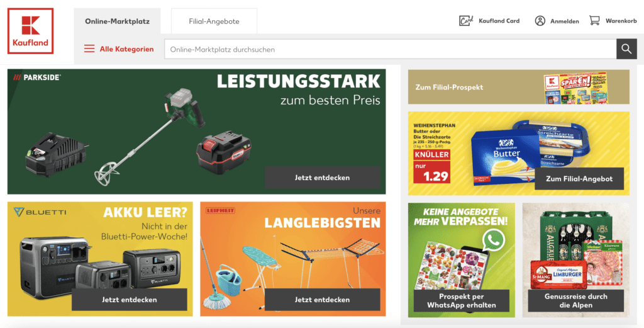Expand Alle Kategorien menu
This screenshot has height=328, width=644.
[x=126, y=49]
